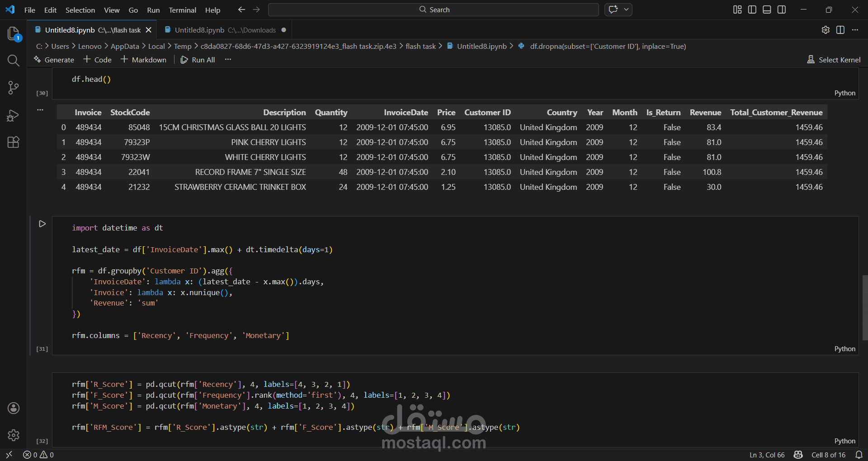
Task: Open the Accounts icon in the activity bar
Action: 13,408
